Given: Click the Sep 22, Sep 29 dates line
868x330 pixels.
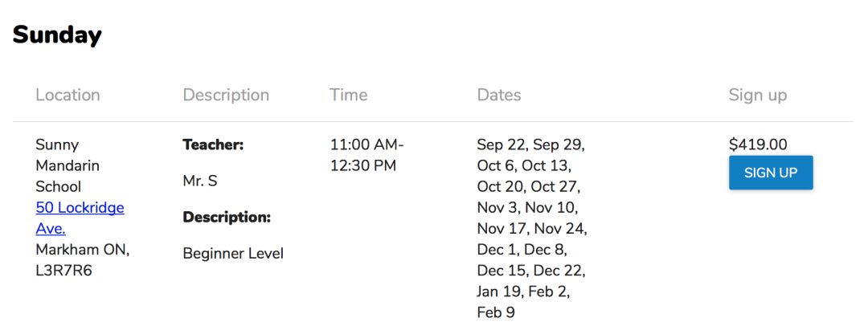Looking at the screenshot, I should pyautogui.click(x=531, y=145).
